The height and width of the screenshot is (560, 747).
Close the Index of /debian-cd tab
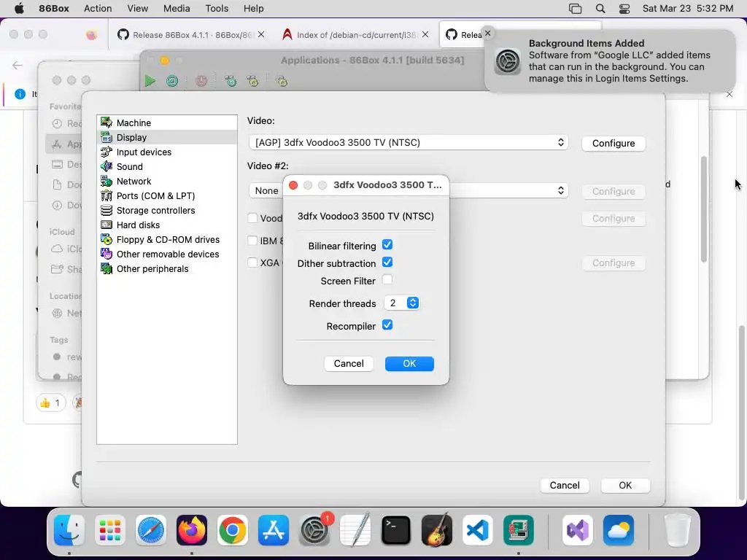(x=425, y=34)
